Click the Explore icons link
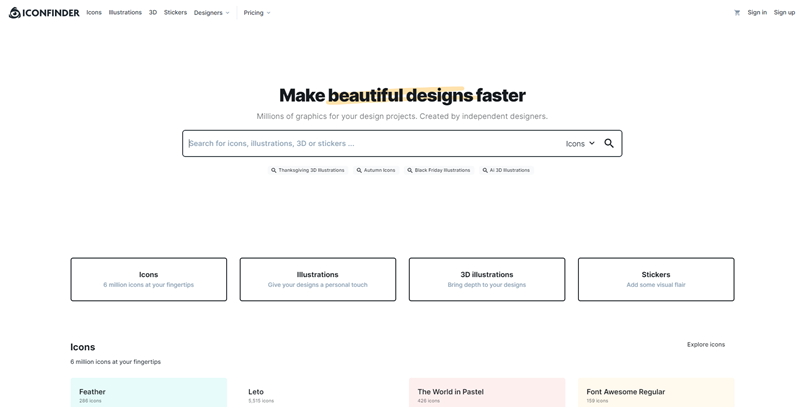This screenshot has width=800, height=407. pos(706,345)
